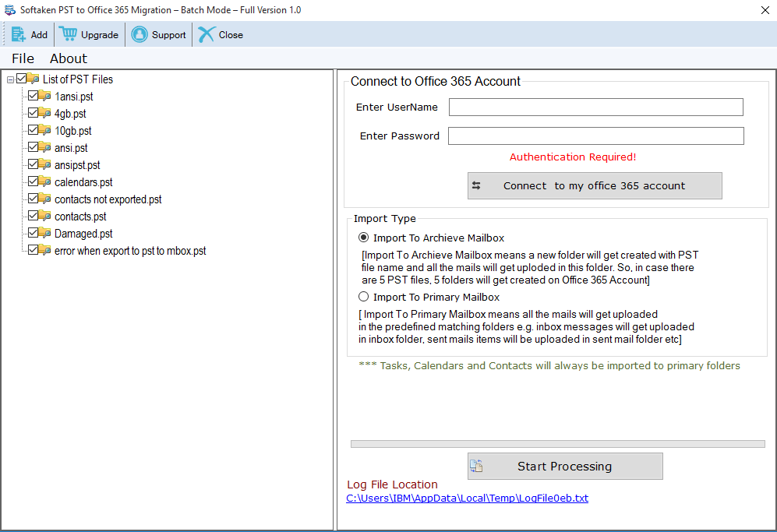The height and width of the screenshot is (532, 777).
Task: Deselect the calendars.pst checkbox
Action: [x=34, y=181]
